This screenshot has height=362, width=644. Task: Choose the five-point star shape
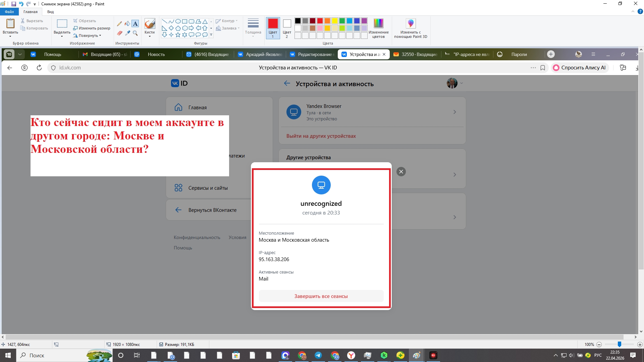click(178, 35)
